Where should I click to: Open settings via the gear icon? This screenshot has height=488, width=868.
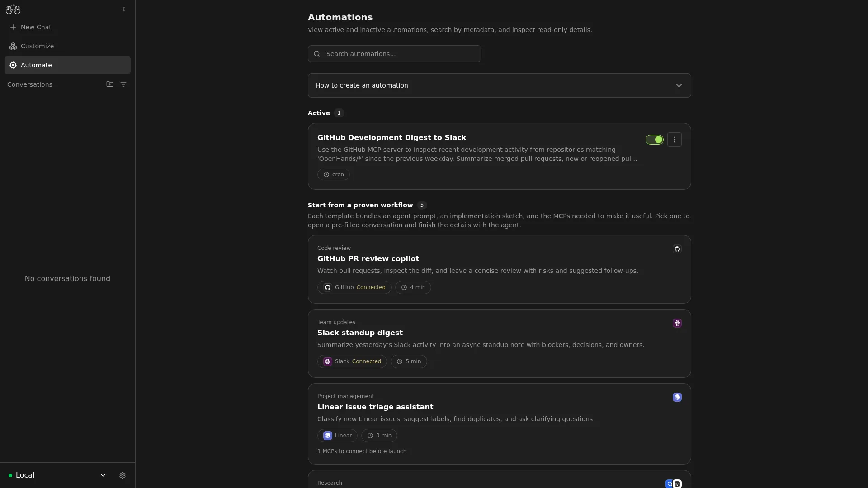123,475
